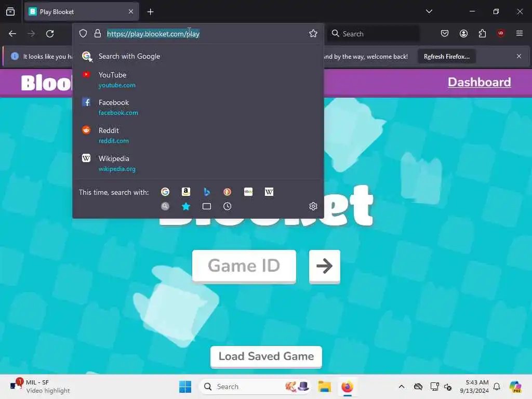Click into the Game ID field
This screenshot has height=399, width=532.
click(244, 265)
